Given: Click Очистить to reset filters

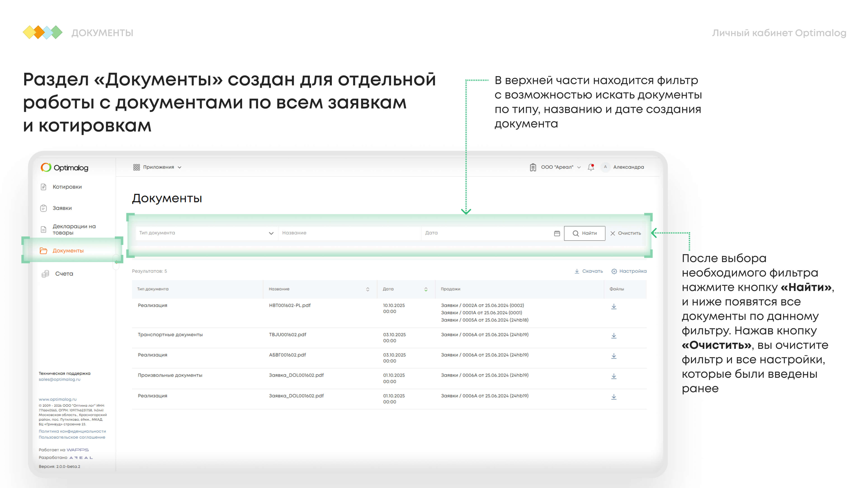Looking at the screenshot, I should coord(625,233).
